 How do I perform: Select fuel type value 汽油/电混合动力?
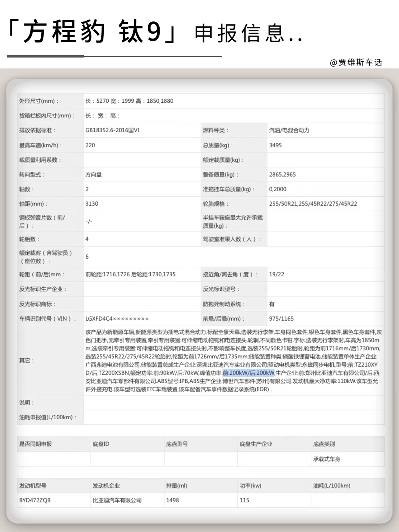tap(289, 130)
